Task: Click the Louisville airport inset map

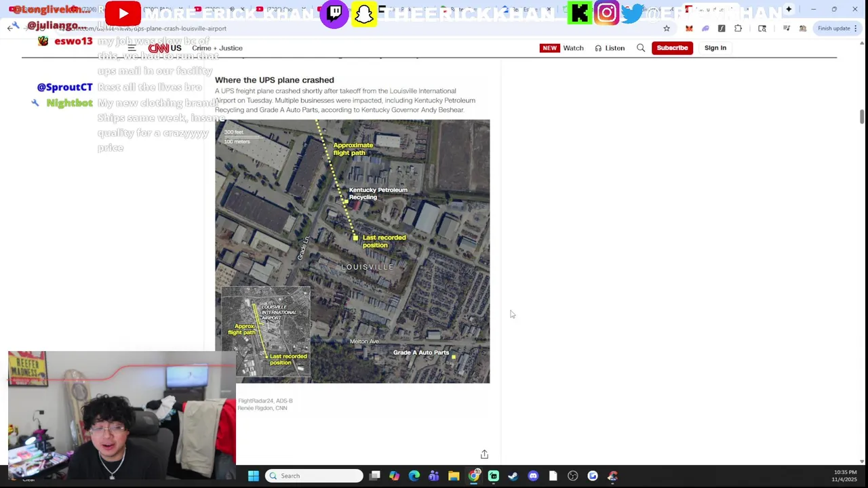Action: [266, 331]
